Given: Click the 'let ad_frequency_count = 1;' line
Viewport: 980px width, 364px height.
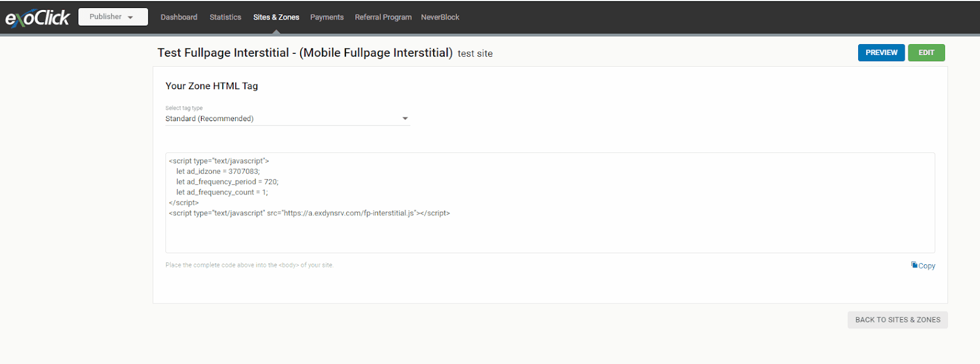Looking at the screenshot, I should [x=222, y=192].
